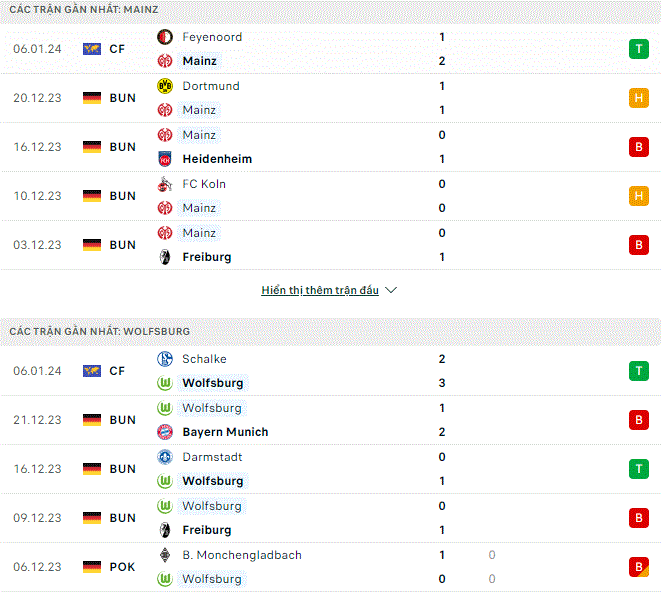This screenshot has width=668, height=595.
Task: Open the Heidenheim team name link
Action: coord(217,159)
